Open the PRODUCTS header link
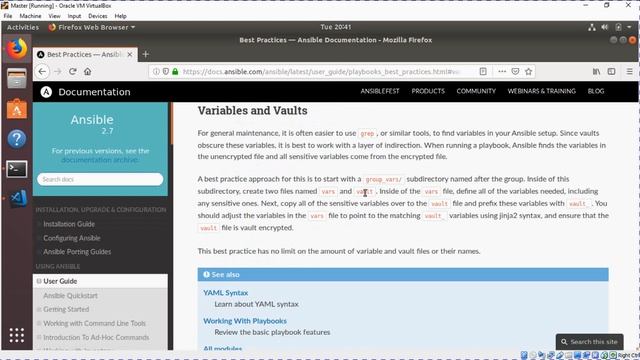Viewport: 640px width, 360px height. point(428,91)
